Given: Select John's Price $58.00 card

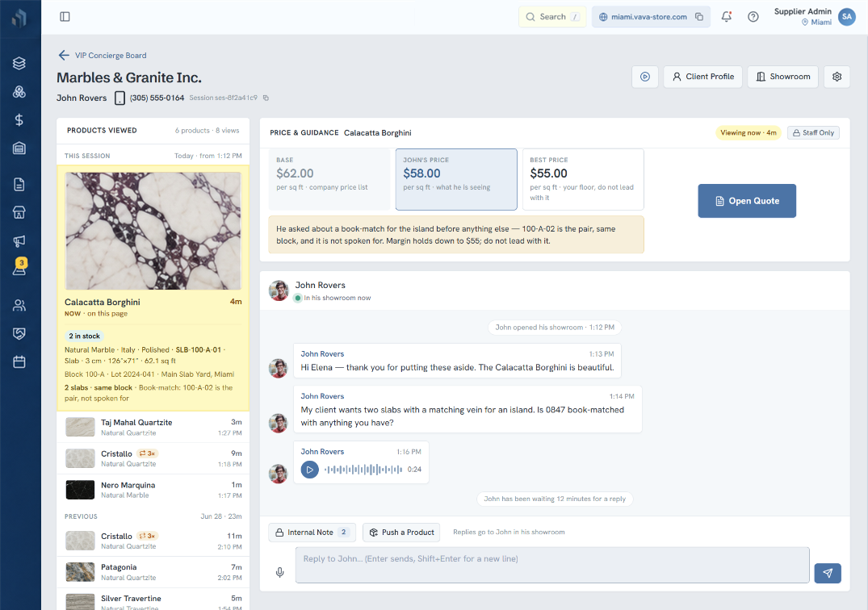Looking at the screenshot, I should point(456,179).
